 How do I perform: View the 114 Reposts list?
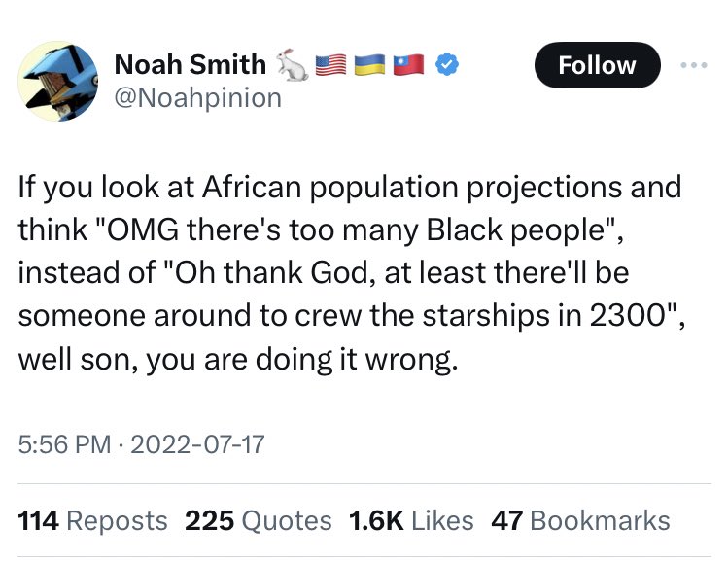click(x=93, y=520)
